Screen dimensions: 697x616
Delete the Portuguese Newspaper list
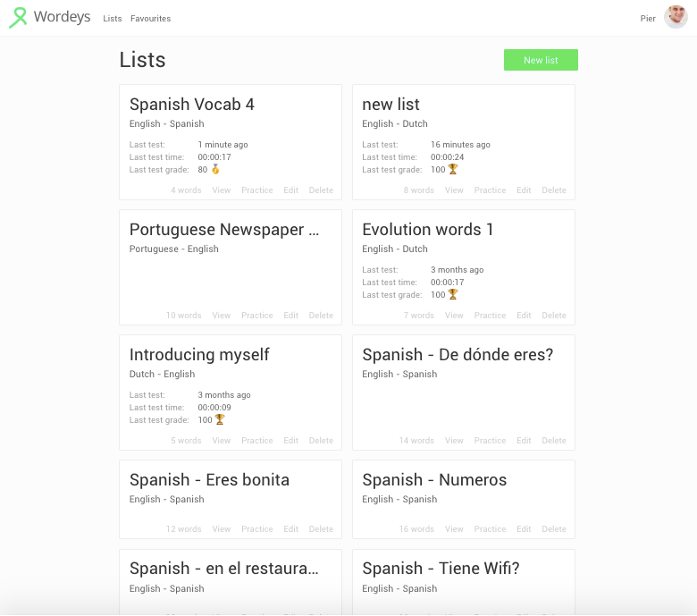coord(321,315)
